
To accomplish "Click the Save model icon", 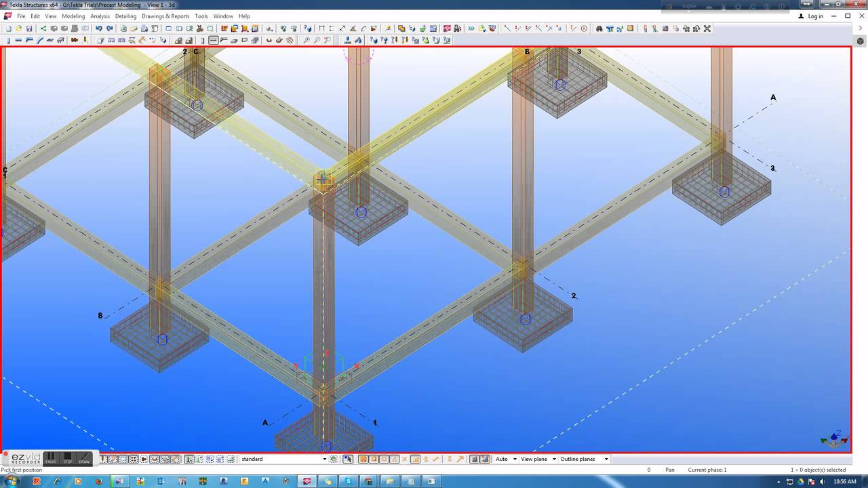I will (x=30, y=28).
